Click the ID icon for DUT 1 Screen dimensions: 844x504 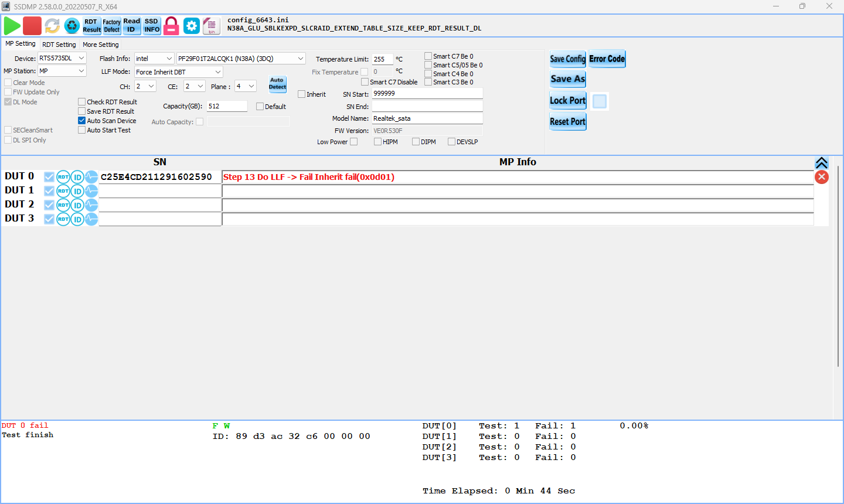pos(77,191)
